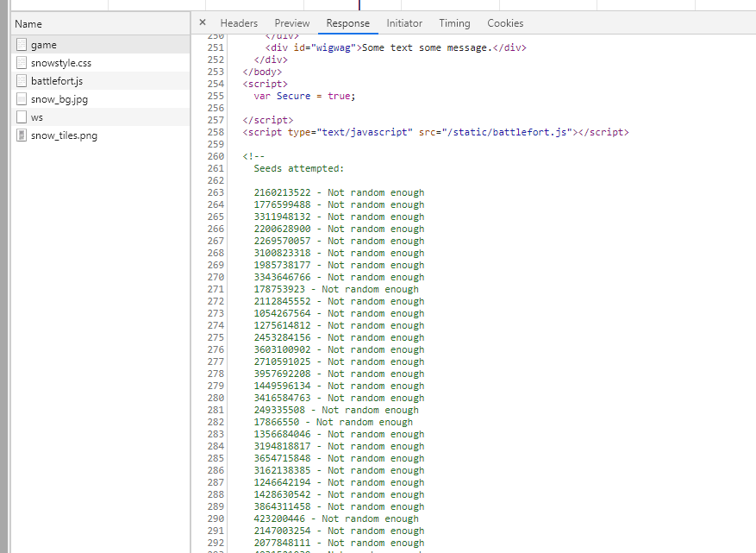Click the wigwag div line text

[x=396, y=47]
